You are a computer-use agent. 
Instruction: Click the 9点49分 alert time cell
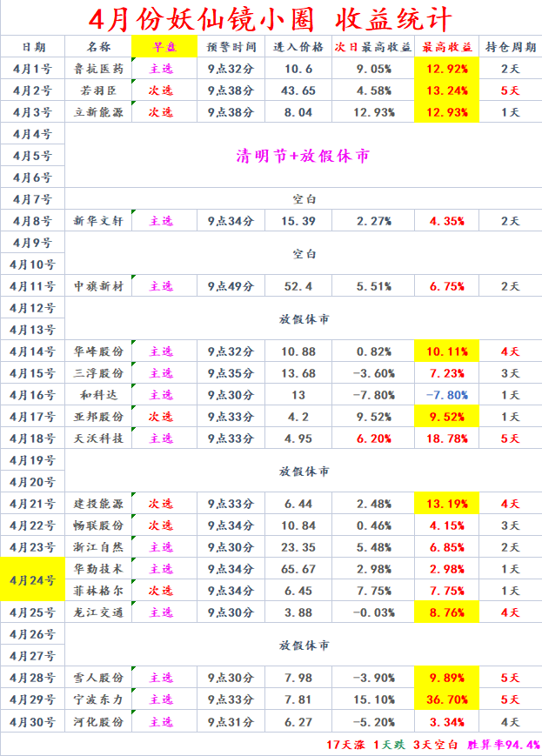tap(231, 286)
